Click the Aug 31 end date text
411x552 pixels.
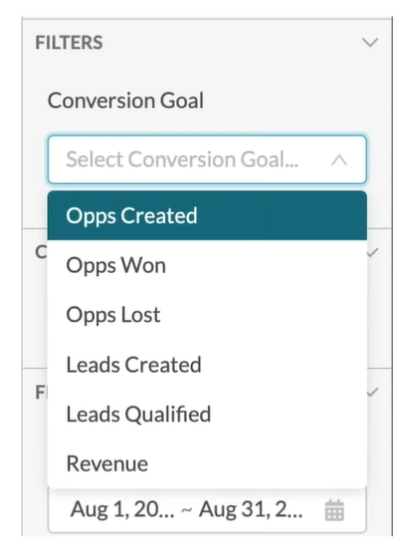[x=251, y=509]
